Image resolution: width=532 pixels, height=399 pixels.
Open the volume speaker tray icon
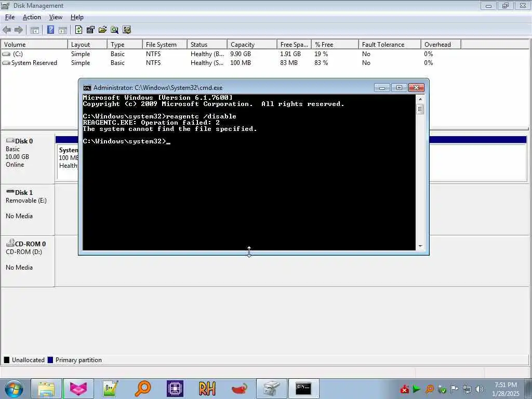click(480, 389)
